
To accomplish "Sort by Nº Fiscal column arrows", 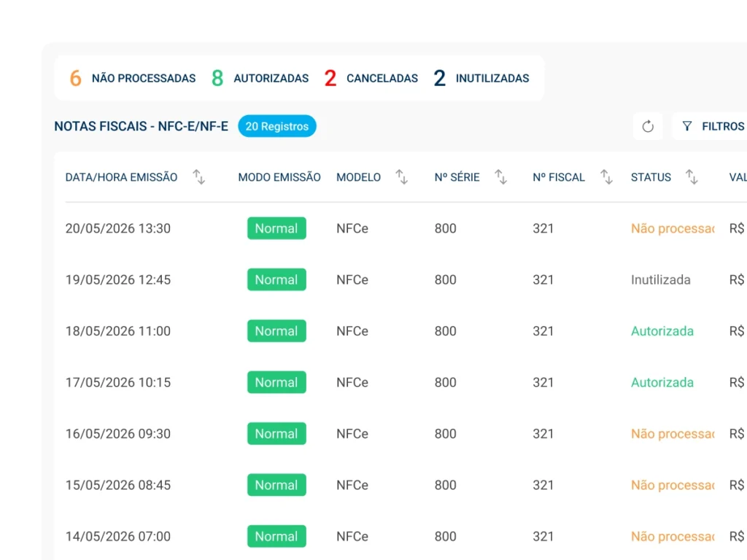I will point(606,177).
